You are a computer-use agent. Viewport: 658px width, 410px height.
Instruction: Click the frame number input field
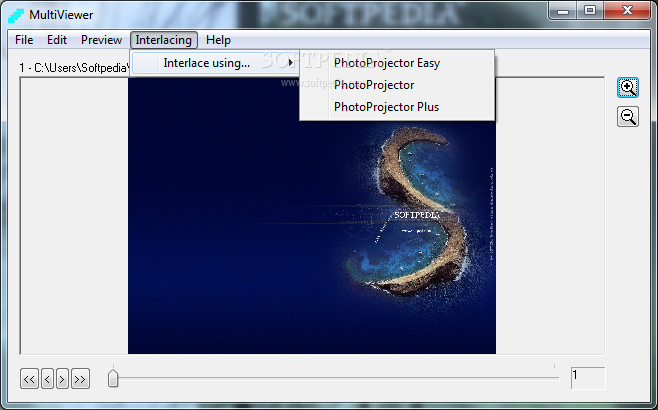[x=588, y=378]
